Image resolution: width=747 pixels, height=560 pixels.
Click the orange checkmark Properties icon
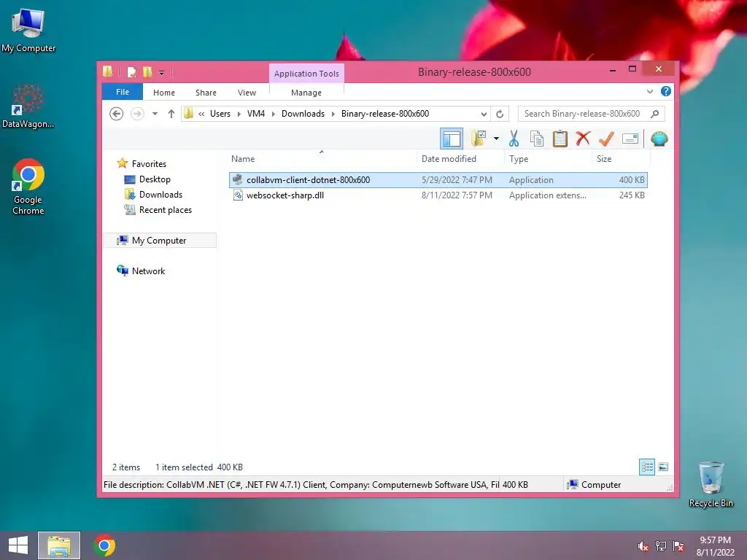click(606, 139)
